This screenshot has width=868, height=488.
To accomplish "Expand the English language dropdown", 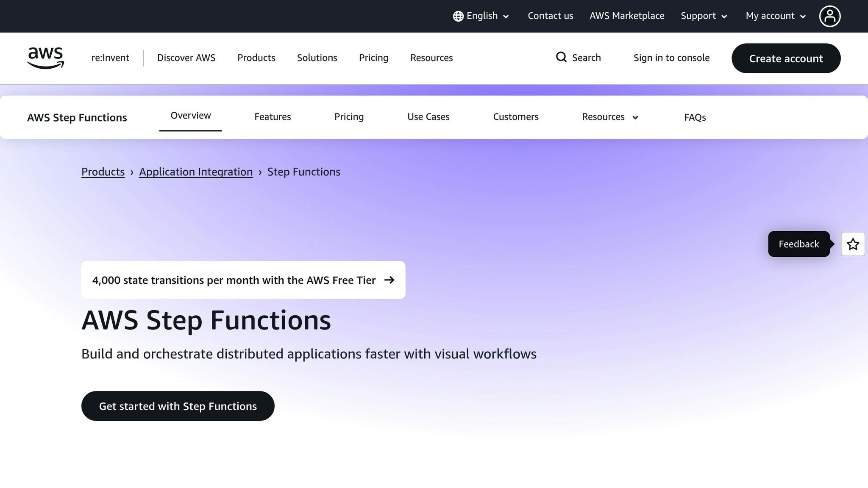I will (481, 16).
